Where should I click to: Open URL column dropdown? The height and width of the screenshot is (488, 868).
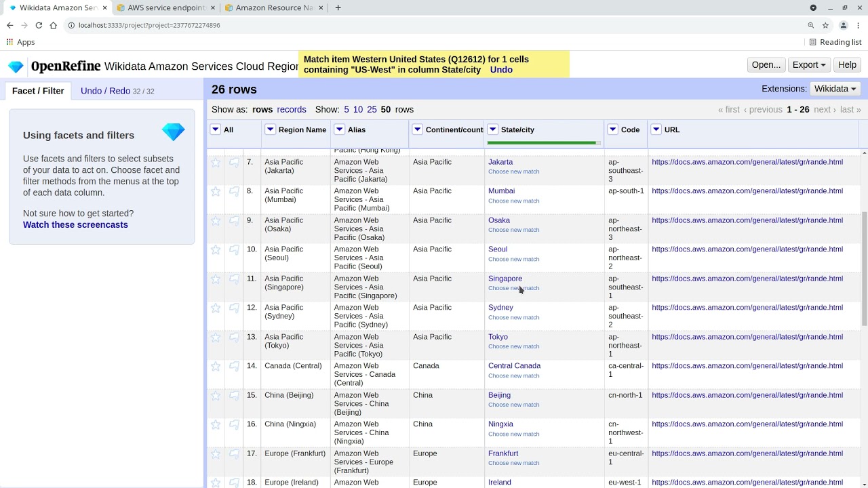coord(656,129)
